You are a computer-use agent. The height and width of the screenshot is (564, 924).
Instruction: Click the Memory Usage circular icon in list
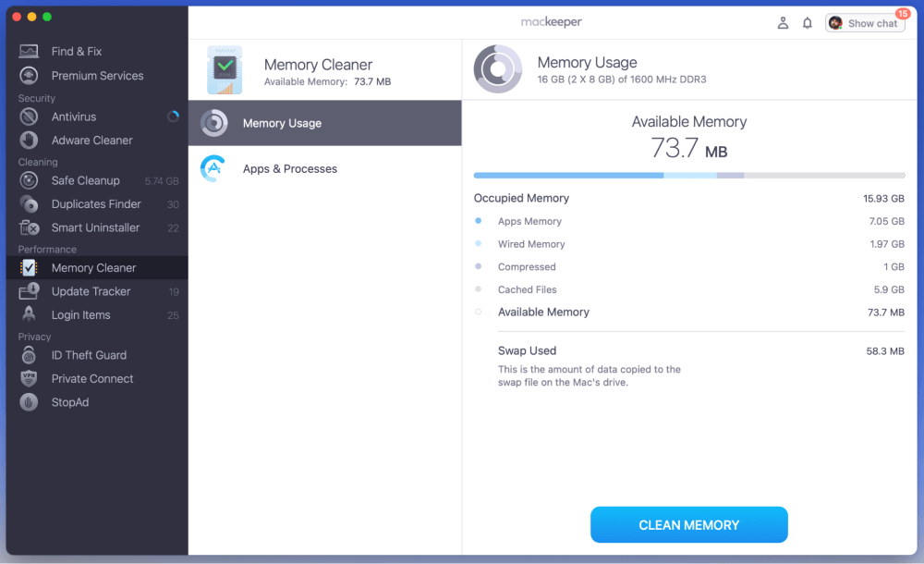213,123
